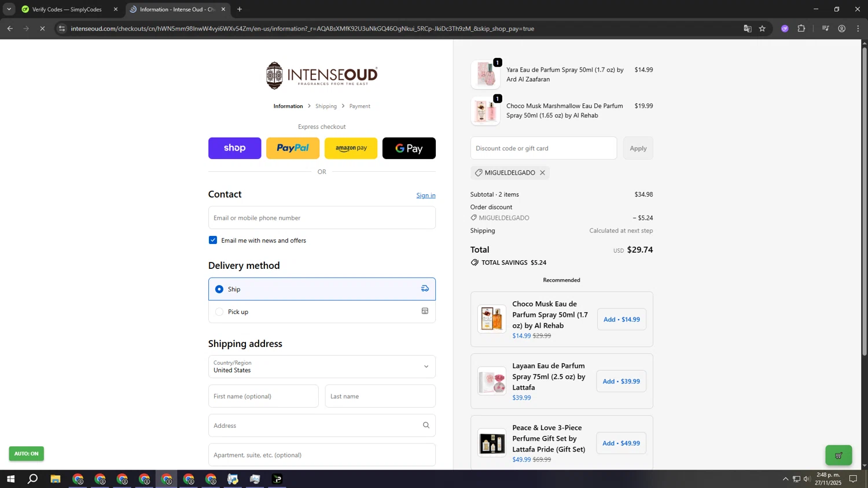This screenshot has height=488, width=868.
Task: Stop page loading with the X button
Action: click(42, 28)
